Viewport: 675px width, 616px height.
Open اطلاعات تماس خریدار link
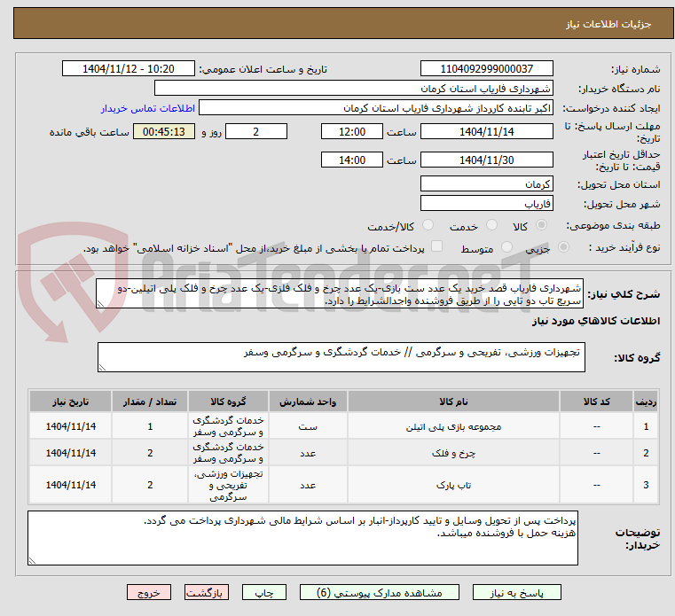pos(147,108)
